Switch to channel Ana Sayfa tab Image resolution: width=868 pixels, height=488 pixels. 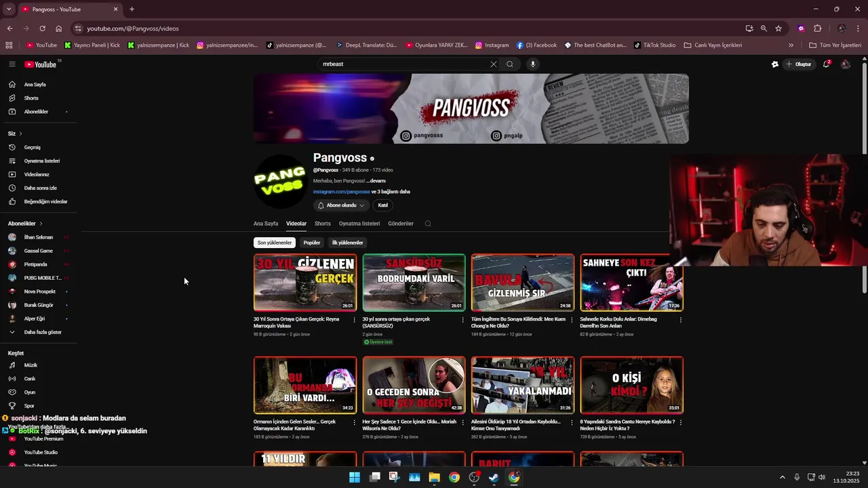point(266,224)
